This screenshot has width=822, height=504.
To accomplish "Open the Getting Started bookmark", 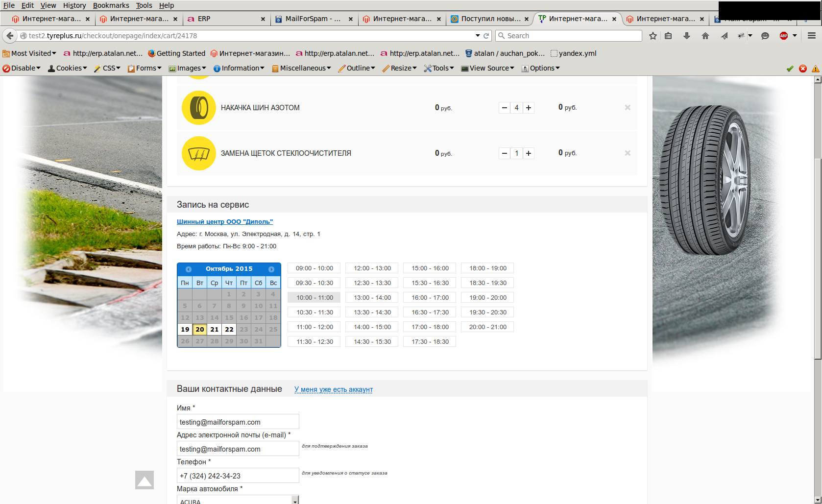I will click(x=176, y=53).
